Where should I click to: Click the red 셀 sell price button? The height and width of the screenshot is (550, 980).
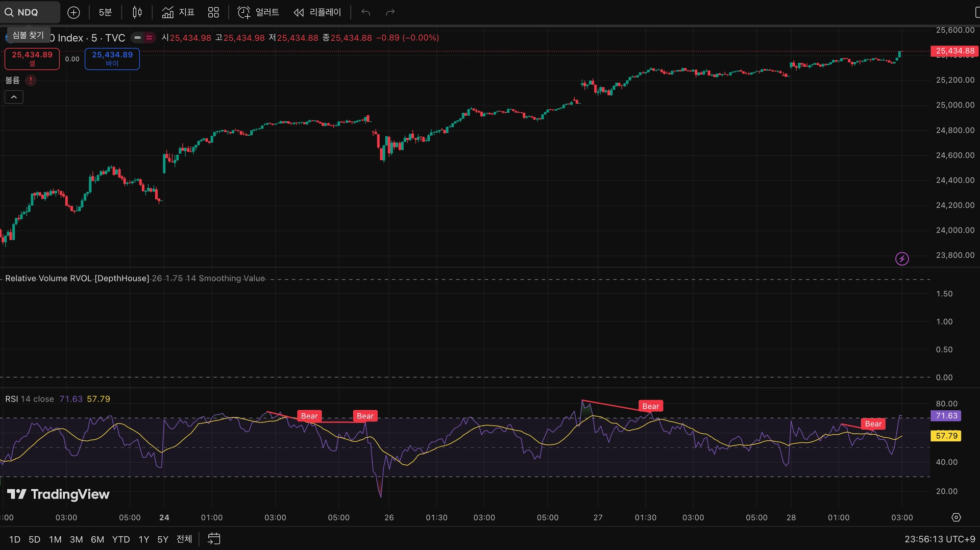32,59
